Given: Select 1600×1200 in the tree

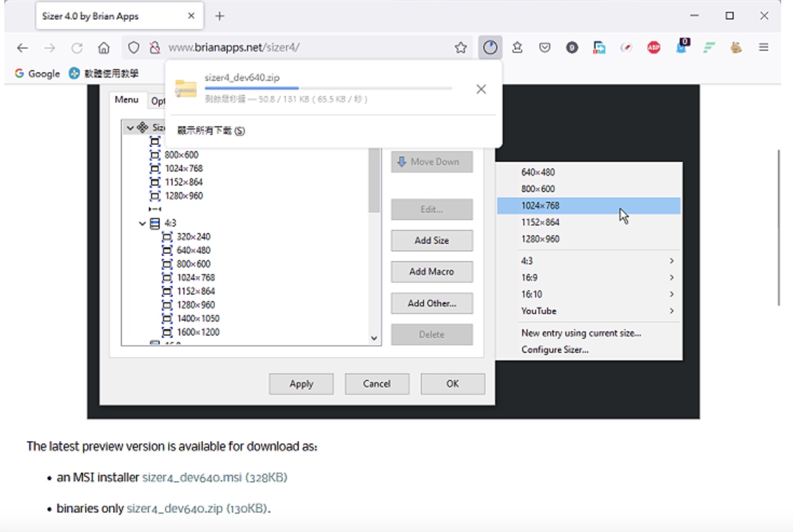Looking at the screenshot, I should click(198, 332).
